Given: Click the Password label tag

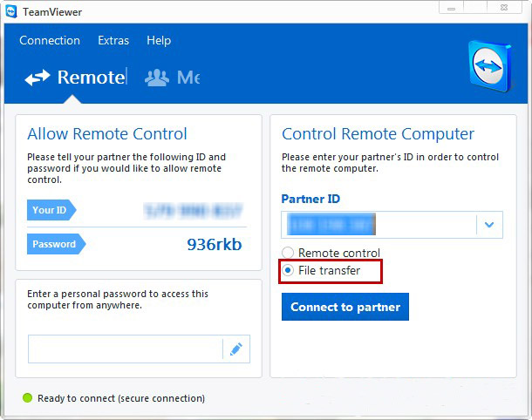Looking at the screenshot, I should pos(57,244).
